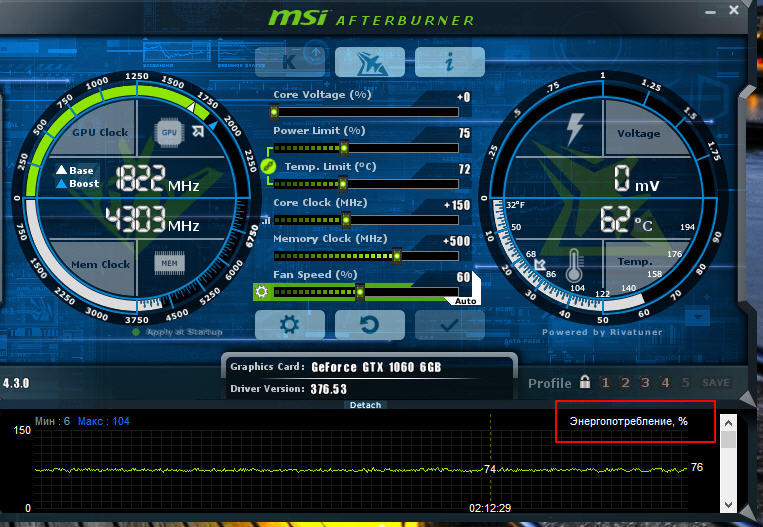Close the Afterburner window
The width and height of the screenshot is (763, 527).
point(734,10)
